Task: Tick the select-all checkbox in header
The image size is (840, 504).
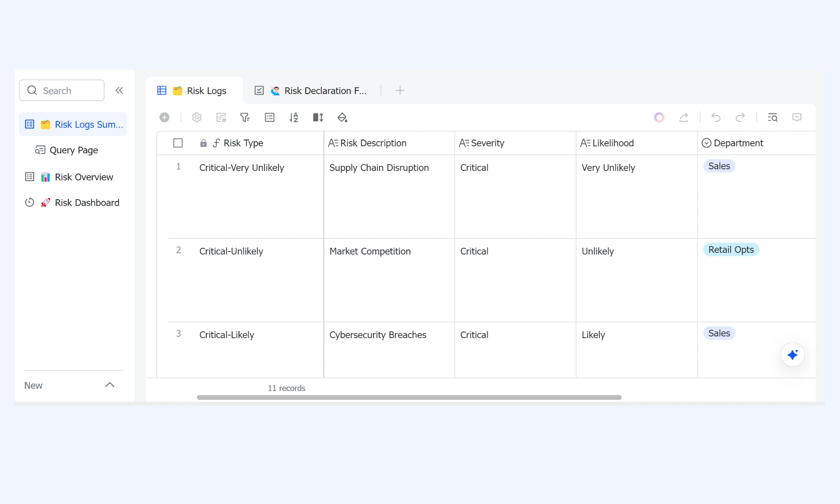Action: pos(178,143)
